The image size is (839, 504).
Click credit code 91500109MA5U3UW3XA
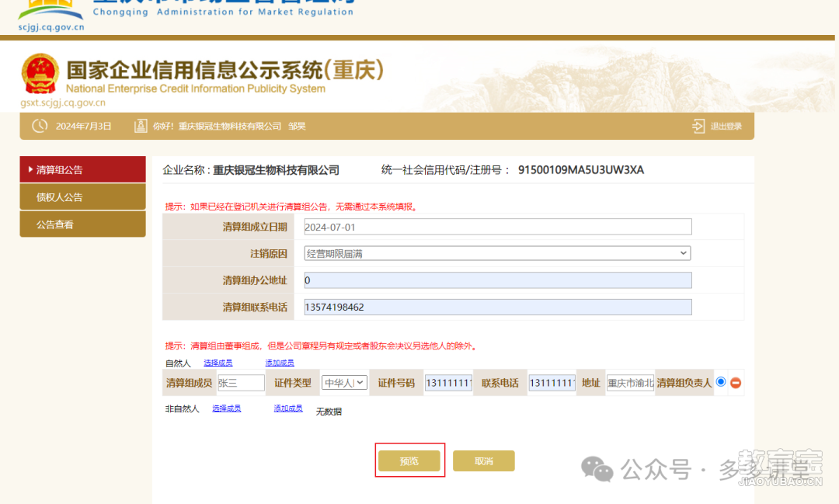tap(581, 169)
